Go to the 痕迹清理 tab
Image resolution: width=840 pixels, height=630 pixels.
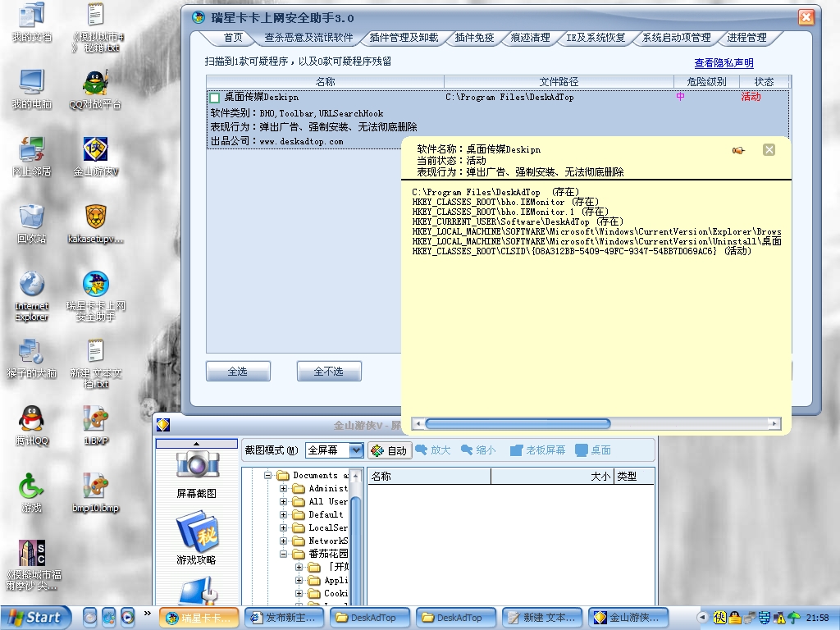pos(530,38)
